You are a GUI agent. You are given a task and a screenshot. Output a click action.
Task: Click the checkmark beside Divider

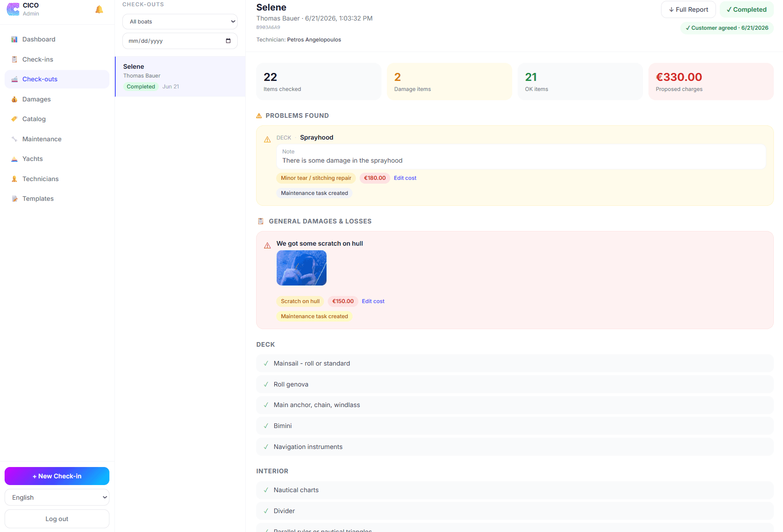(266, 511)
